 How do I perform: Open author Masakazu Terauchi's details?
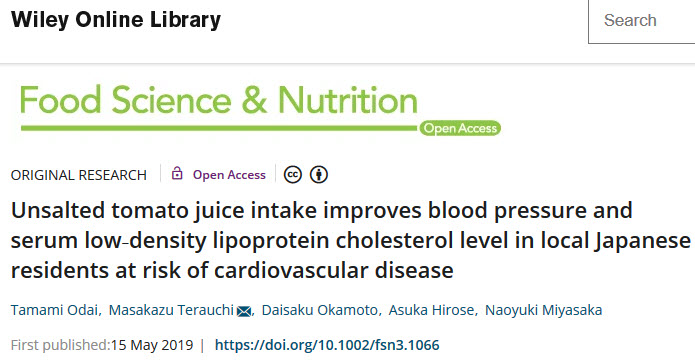[171, 310]
